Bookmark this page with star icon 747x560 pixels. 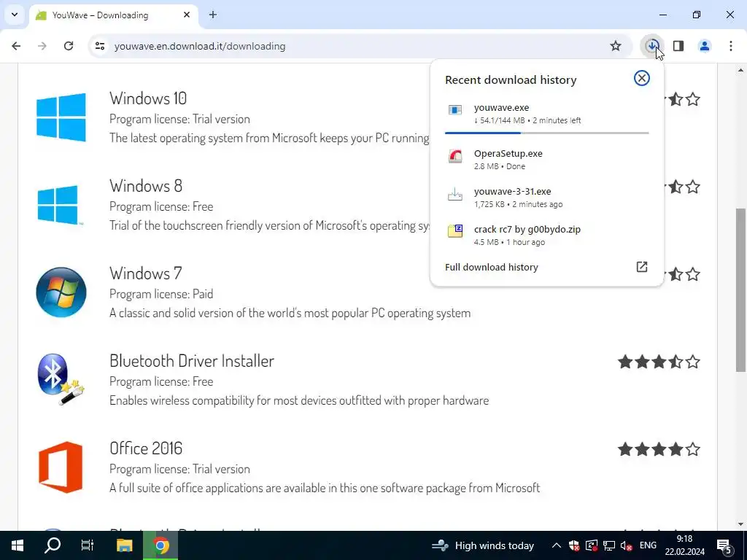coord(616,46)
